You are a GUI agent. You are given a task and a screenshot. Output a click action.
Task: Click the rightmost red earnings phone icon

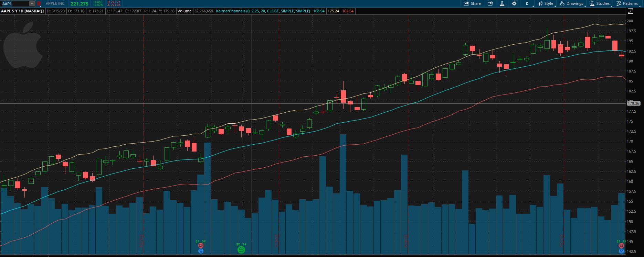pos(621,246)
